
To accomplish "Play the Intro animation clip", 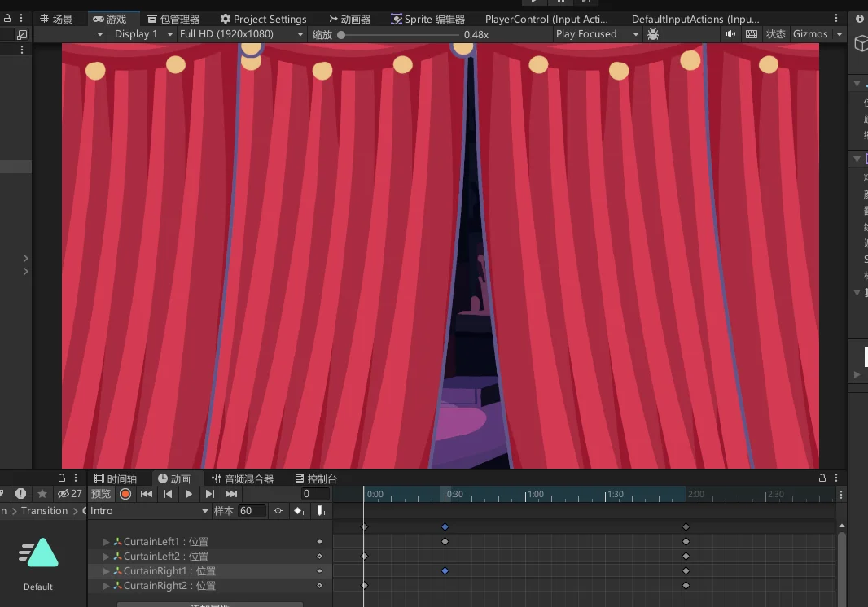I will [x=189, y=494].
